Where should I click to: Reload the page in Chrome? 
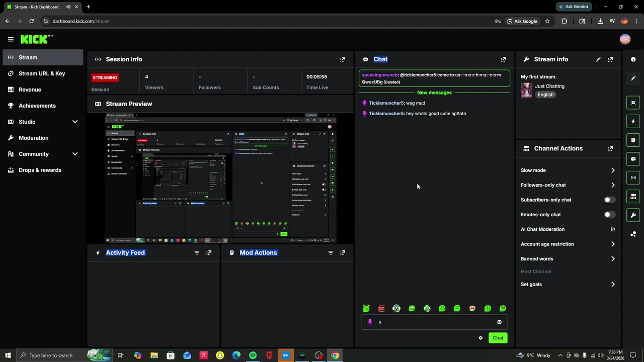pos(31,21)
